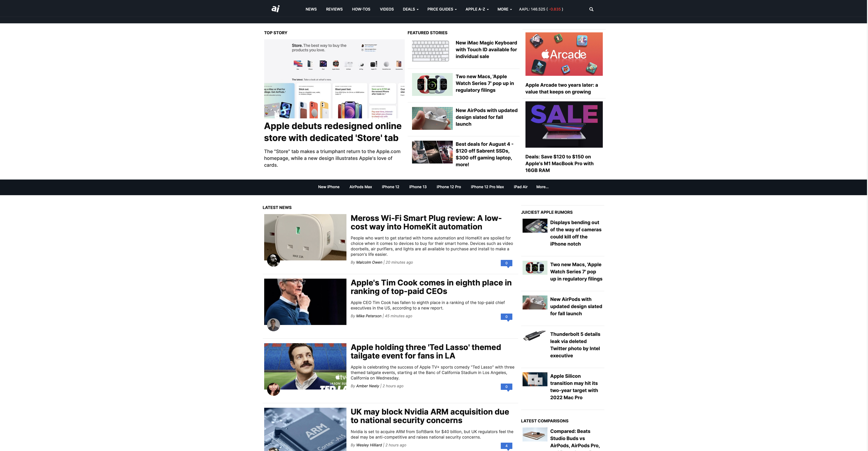This screenshot has width=868, height=451.
Task: Click the Ted Lasso article thumbnail
Action: [x=305, y=366]
